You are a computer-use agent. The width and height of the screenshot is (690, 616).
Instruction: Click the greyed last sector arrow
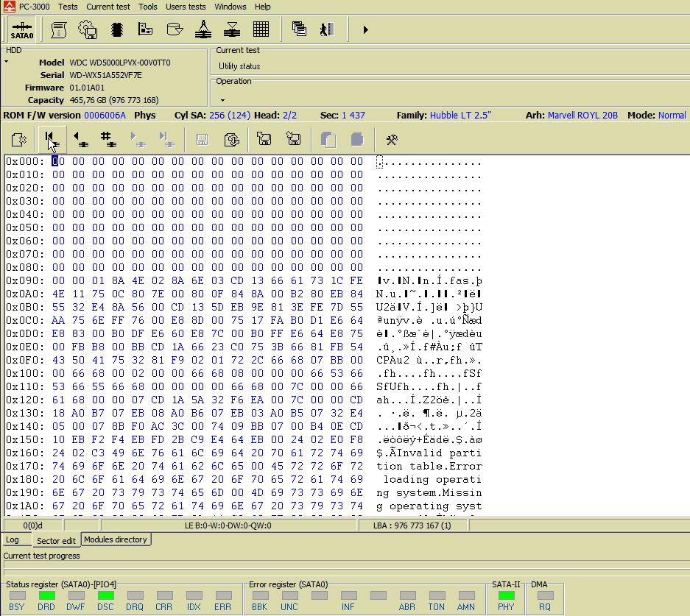pos(166,139)
